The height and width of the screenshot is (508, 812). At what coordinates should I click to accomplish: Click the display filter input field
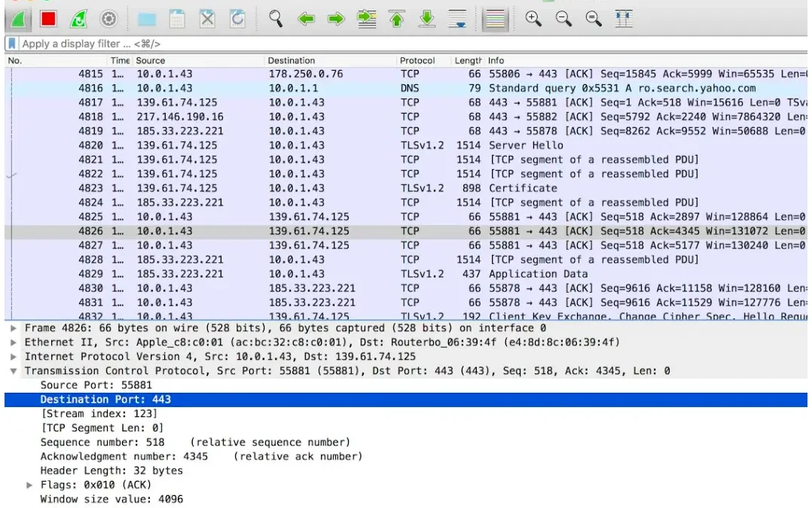(x=377, y=44)
